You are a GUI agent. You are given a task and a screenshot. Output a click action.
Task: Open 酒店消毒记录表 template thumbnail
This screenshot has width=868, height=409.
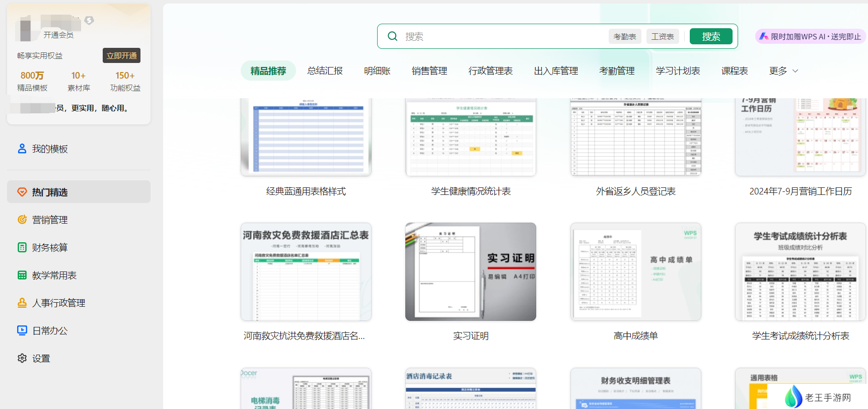[471, 388]
